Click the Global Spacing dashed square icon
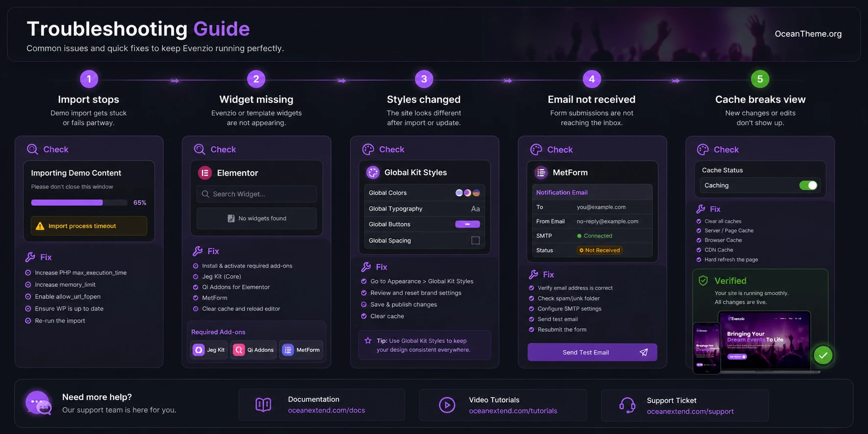 click(475, 240)
